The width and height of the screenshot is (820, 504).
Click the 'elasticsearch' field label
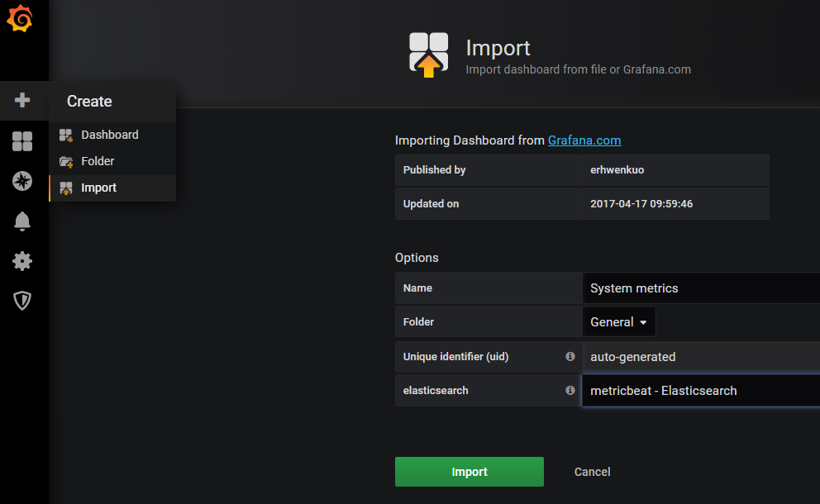click(436, 391)
